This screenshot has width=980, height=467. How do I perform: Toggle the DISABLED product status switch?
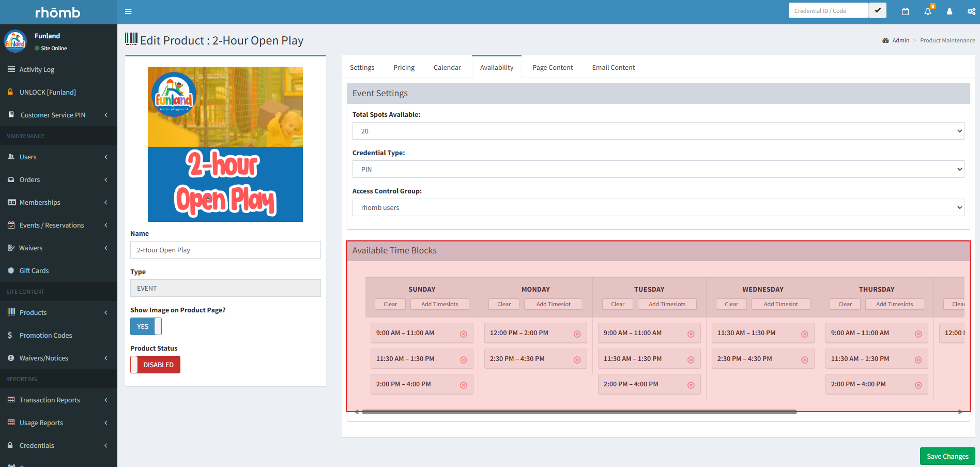[x=155, y=365]
